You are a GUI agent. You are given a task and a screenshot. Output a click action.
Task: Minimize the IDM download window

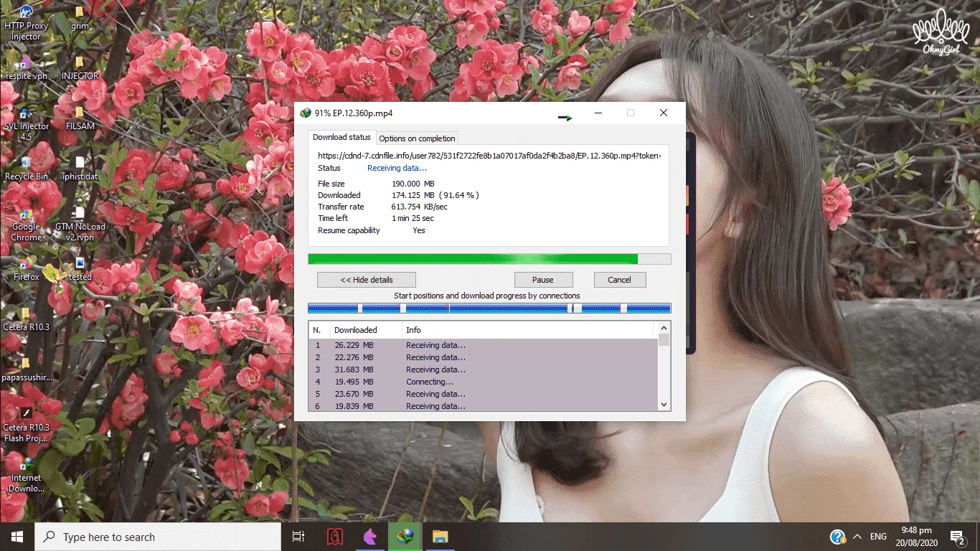pyautogui.click(x=598, y=113)
